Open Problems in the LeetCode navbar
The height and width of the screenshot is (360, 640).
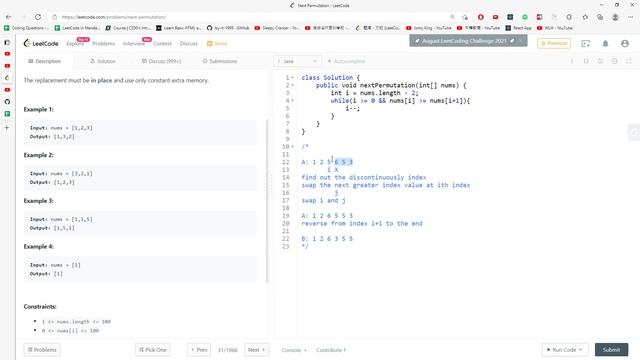click(x=103, y=43)
